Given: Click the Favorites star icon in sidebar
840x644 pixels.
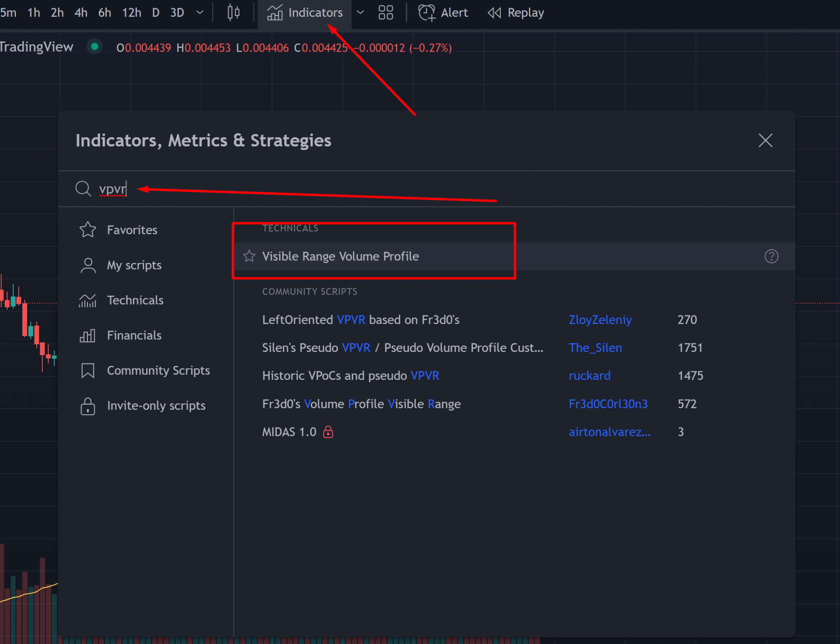Looking at the screenshot, I should click(x=87, y=230).
